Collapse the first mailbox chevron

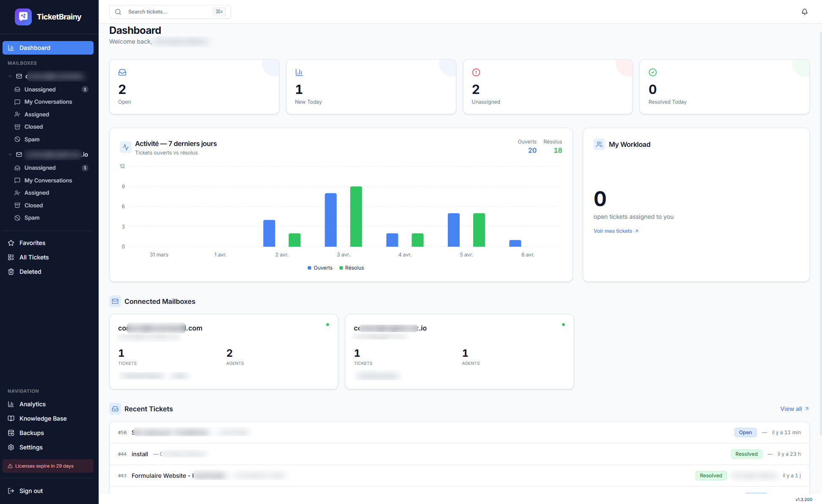point(10,77)
